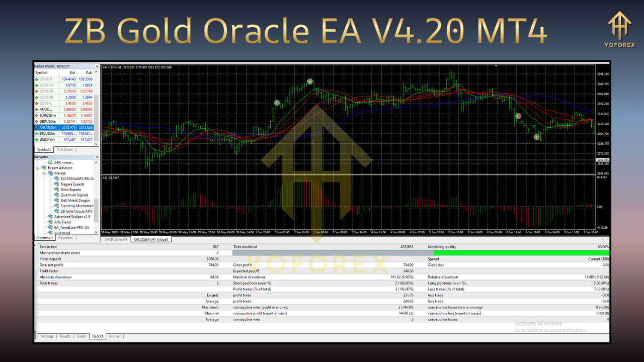Collapse the Market folder in Navigator
The image size is (644, 362).
pos(44,173)
